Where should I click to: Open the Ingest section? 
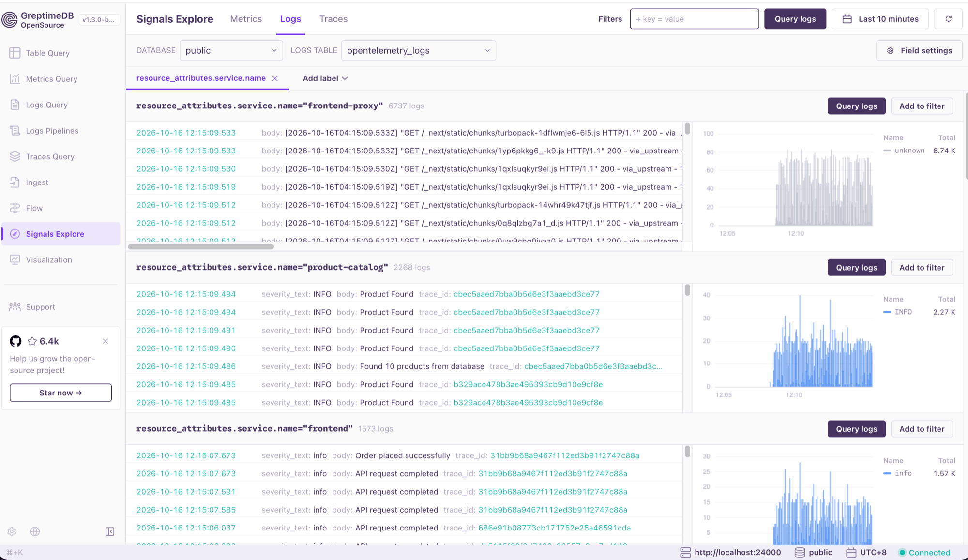(x=37, y=182)
